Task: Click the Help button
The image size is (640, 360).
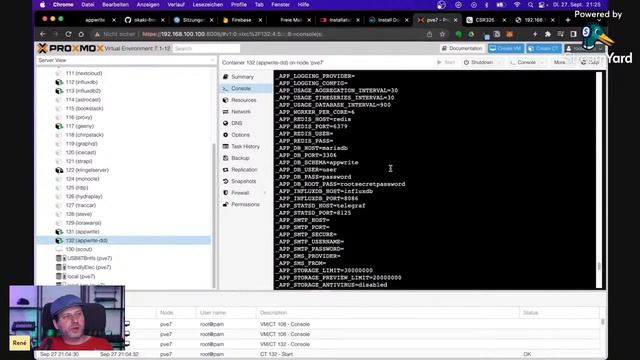Action: (x=591, y=62)
